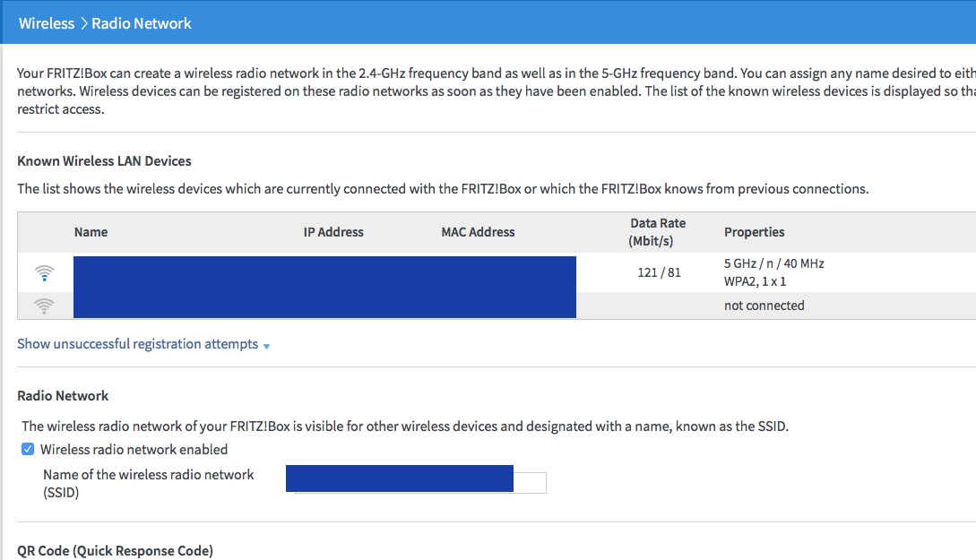Image resolution: width=976 pixels, height=560 pixels.
Task: Click the SSID name input field
Action: (x=530, y=482)
